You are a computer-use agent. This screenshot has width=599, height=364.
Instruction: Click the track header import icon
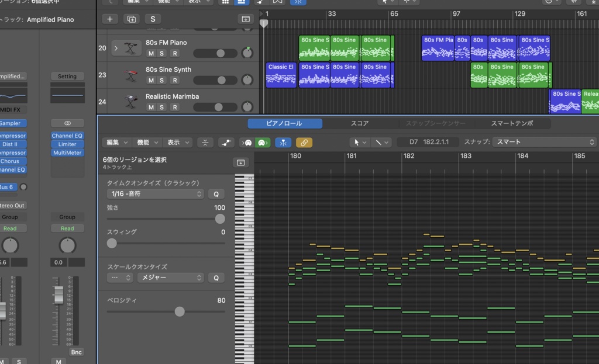pos(246,19)
